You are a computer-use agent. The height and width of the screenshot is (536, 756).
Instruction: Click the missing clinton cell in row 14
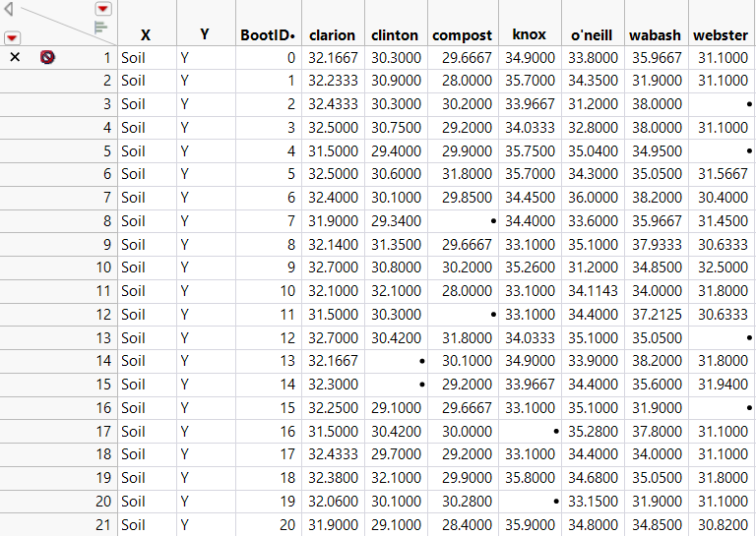coord(396,361)
